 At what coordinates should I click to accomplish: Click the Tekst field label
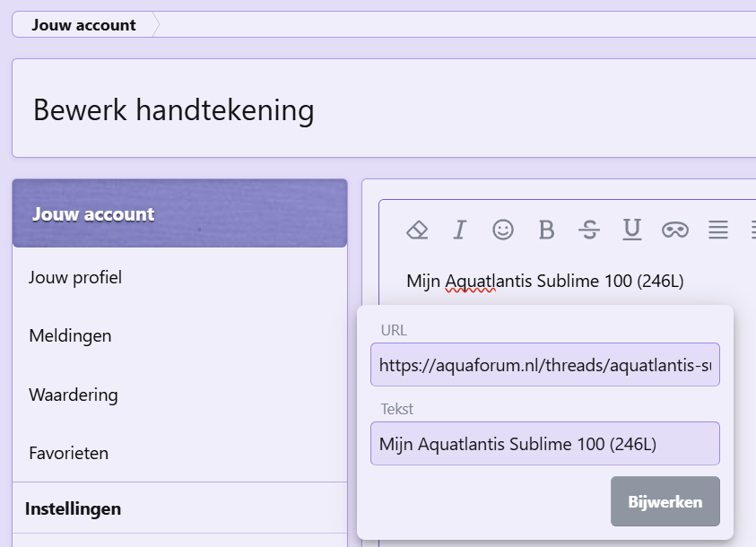tap(397, 409)
